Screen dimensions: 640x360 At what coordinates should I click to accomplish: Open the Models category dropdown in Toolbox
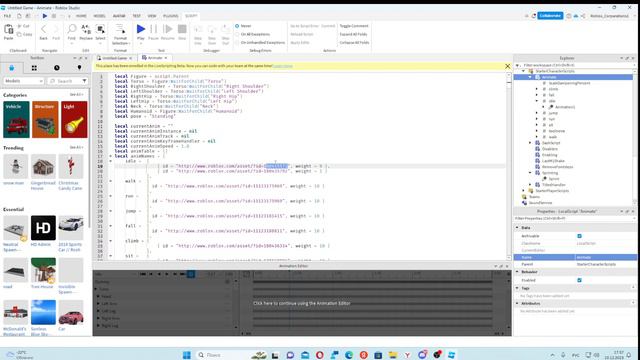click(23, 81)
